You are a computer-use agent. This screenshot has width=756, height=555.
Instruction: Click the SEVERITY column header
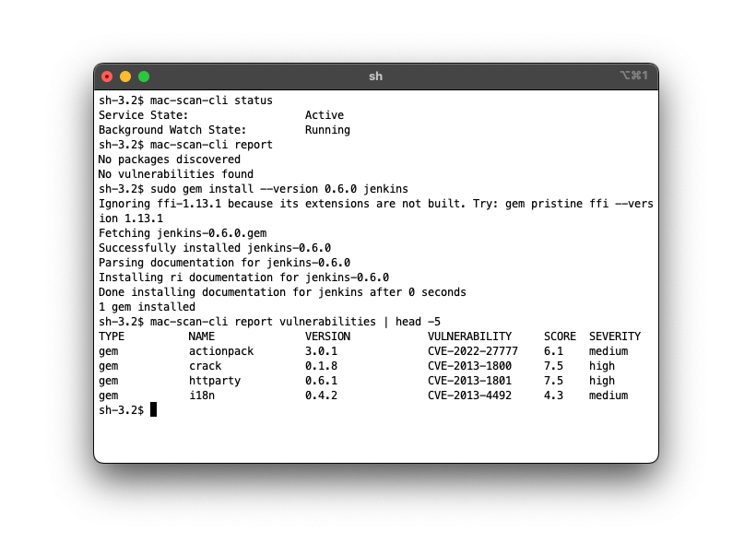[x=615, y=337]
